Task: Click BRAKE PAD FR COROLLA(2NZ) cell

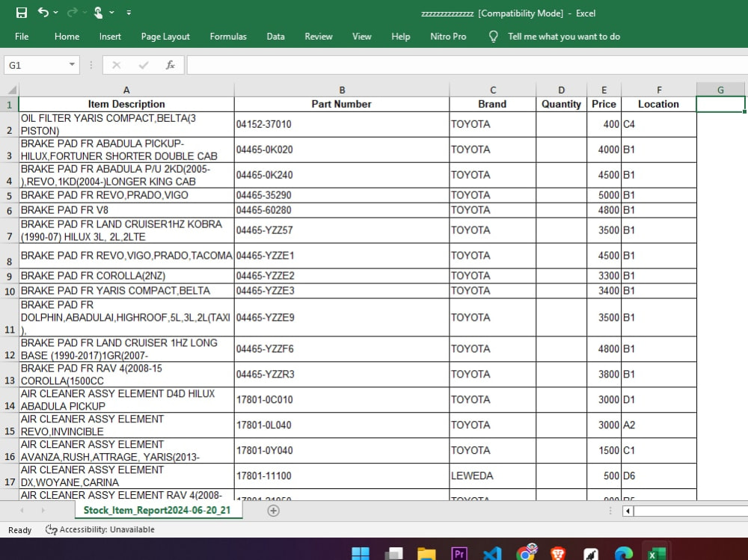Action: pos(126,276)
